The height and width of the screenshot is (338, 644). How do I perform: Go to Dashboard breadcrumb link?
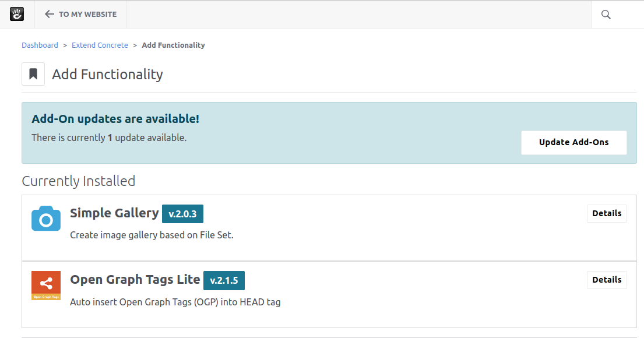40,45
